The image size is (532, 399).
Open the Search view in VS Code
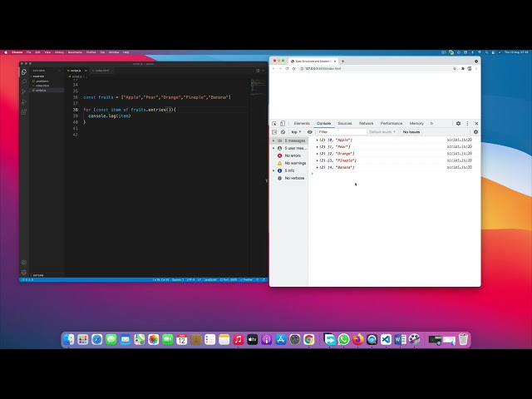[x=24, y=81]
